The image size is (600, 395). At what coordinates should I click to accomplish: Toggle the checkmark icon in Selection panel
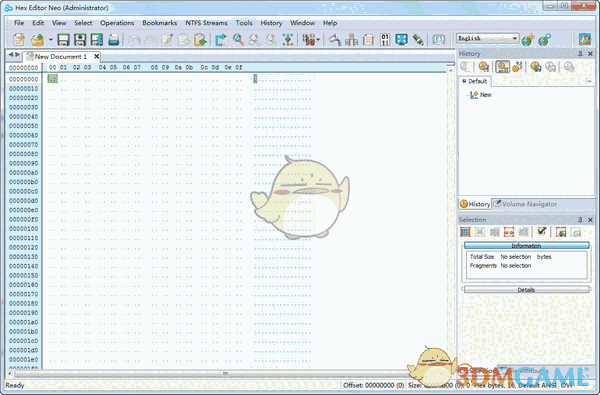[x=542, y=231]
